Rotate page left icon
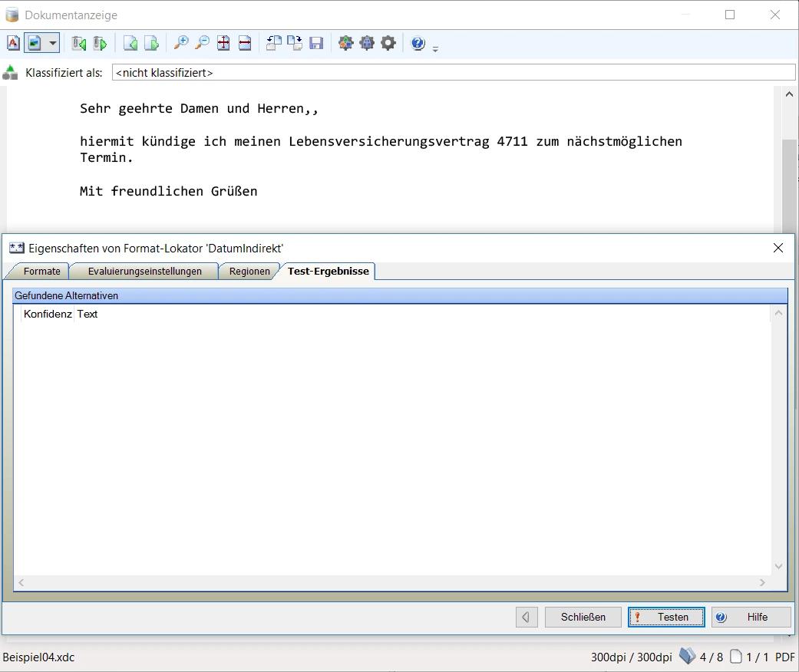 (273, 43)
